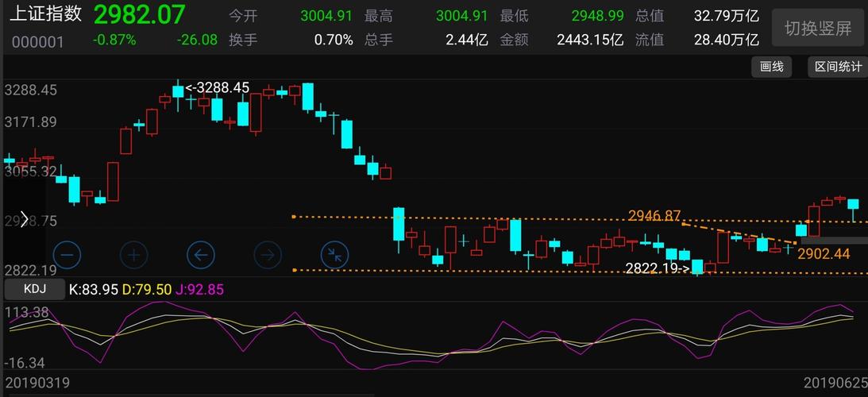The width and height of the screenshot is (868, 397).
Task: Tap the index price 2982.07
Action: tap(139, 14)
